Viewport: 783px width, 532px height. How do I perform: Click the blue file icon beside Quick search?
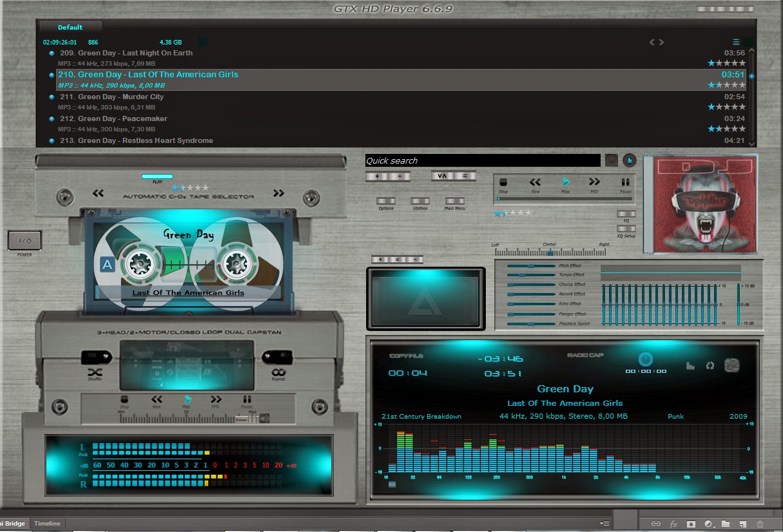(x=630, y=160)
